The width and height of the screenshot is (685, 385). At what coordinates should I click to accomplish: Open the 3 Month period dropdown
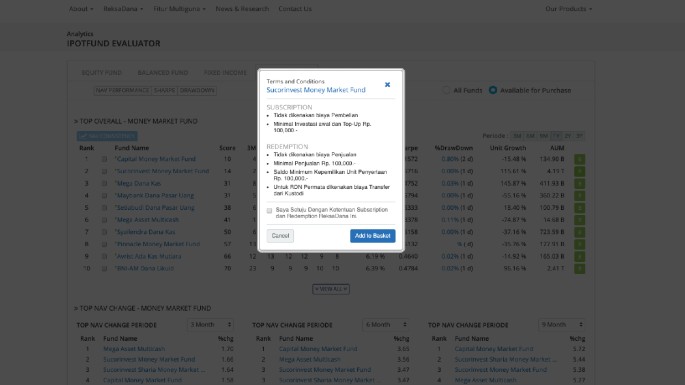click(x=210, y=325)
